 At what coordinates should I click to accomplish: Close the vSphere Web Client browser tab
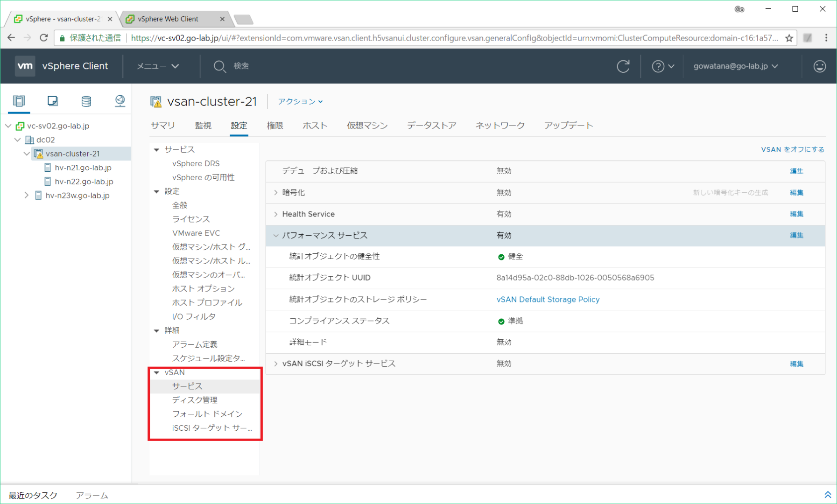pyautogui.click(x=222, y=19)
